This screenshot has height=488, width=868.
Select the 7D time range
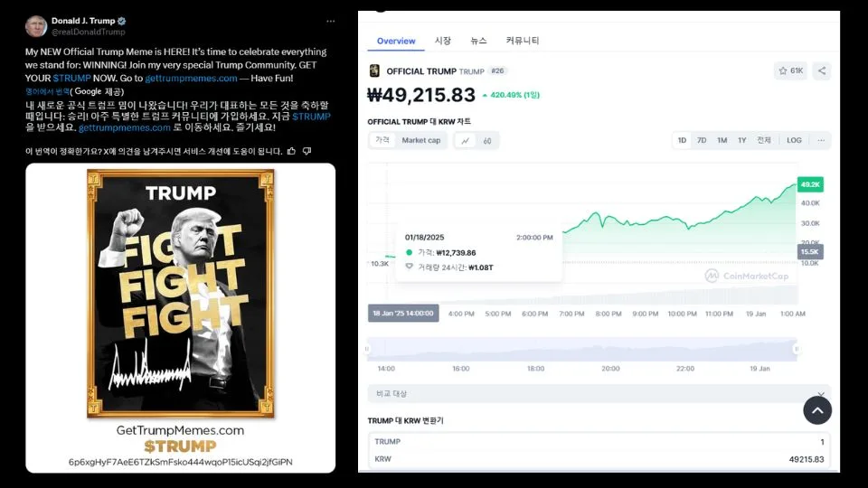(x=702, y=141)
